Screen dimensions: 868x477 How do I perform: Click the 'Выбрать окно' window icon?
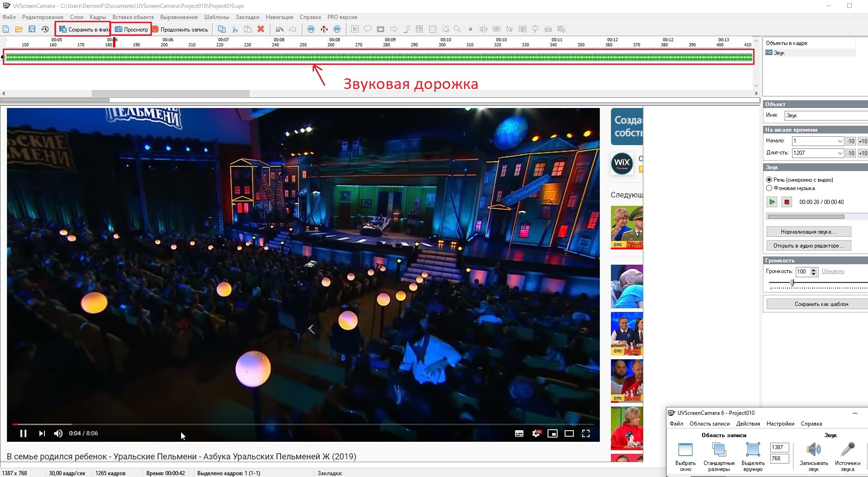685,450
